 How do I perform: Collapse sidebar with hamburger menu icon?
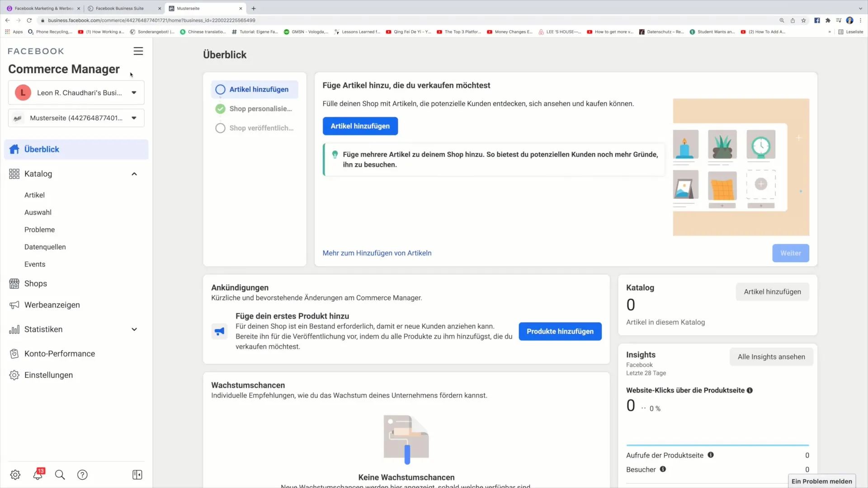click(138, 52)
